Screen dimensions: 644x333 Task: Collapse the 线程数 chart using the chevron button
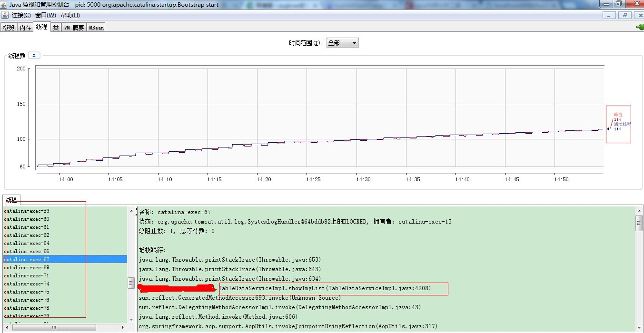[x=34, y=55]
